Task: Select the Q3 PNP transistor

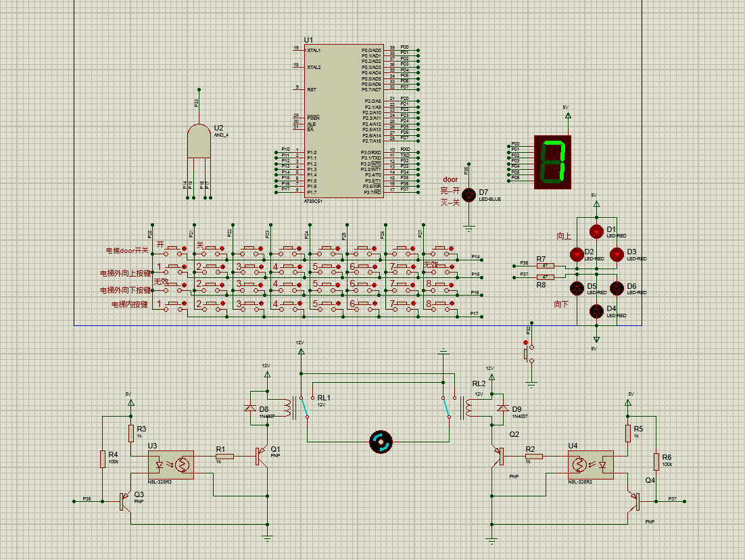Action: 125,501
